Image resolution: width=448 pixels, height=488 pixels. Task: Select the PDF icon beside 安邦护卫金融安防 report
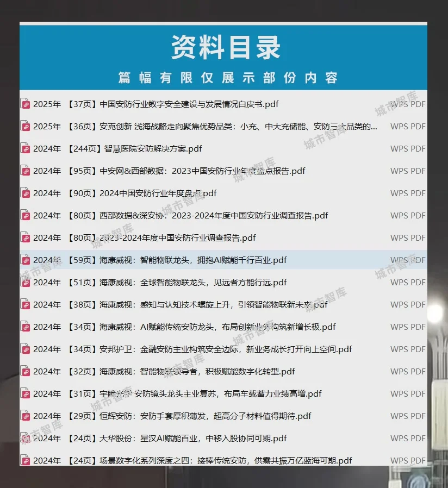[25, 349]
